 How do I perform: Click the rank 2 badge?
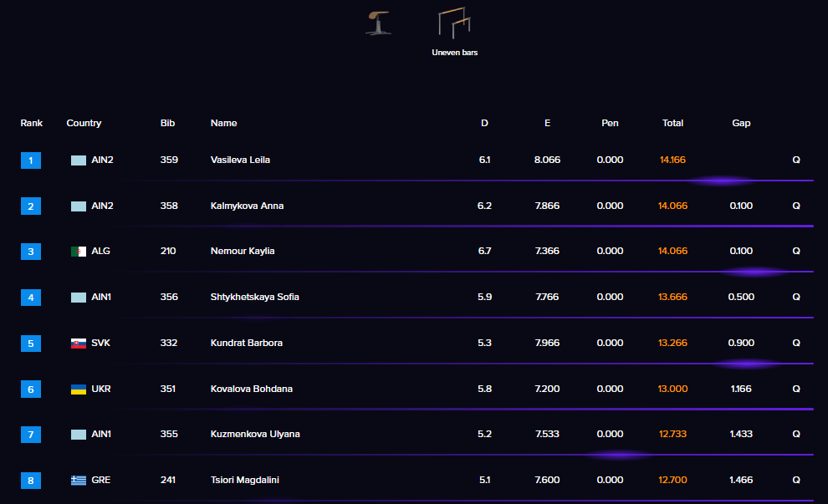31,206
